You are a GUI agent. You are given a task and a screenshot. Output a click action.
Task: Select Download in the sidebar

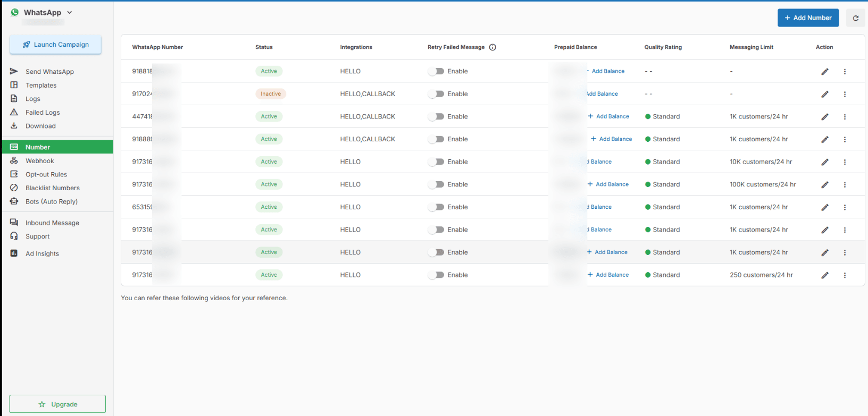point(40,126)
